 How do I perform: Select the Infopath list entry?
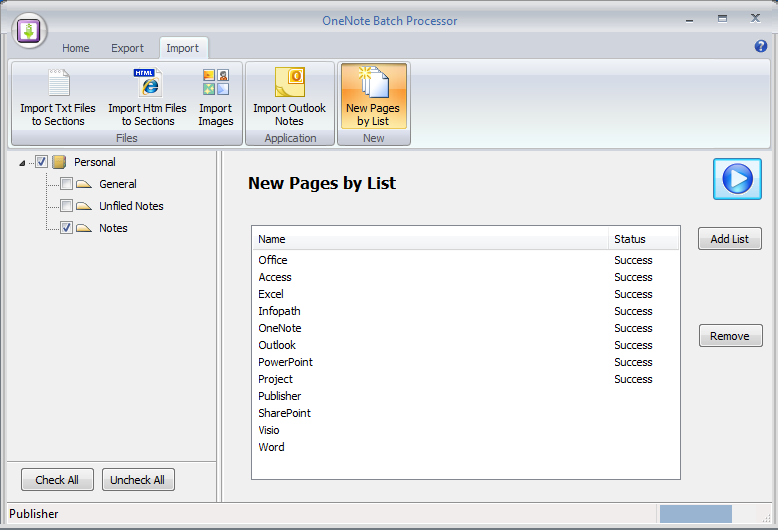pos(465,311)
